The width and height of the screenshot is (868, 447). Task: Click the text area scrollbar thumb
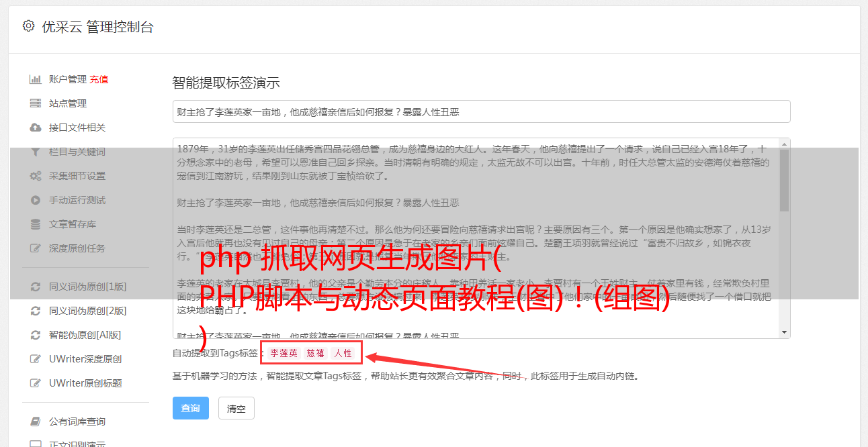click(784, 180)
